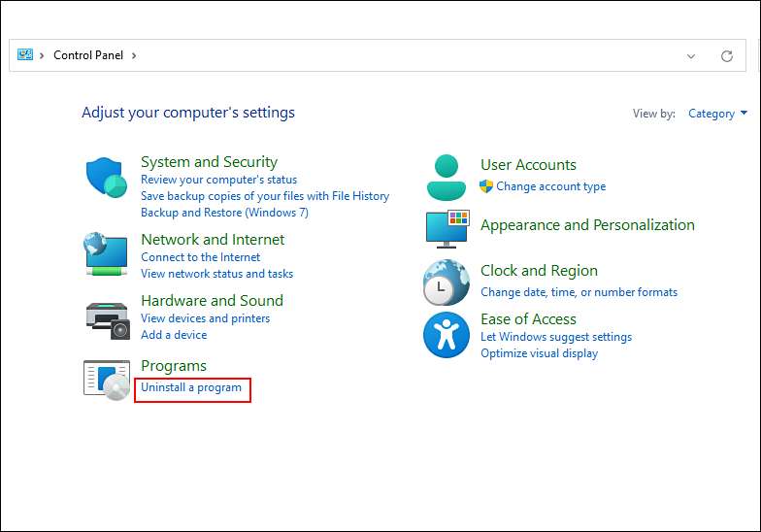Click the shield icon beside Change account type

pyautogui.click(x=486, y=186)
